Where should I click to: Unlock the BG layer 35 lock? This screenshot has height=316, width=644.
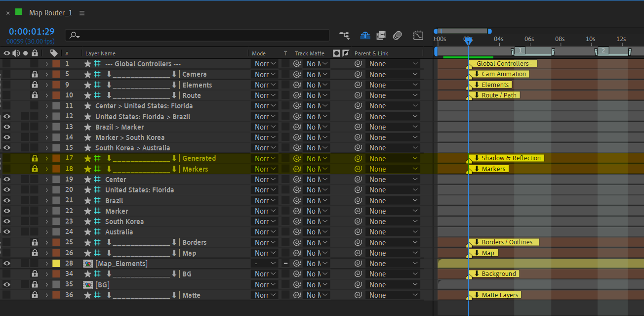point(35,284)
